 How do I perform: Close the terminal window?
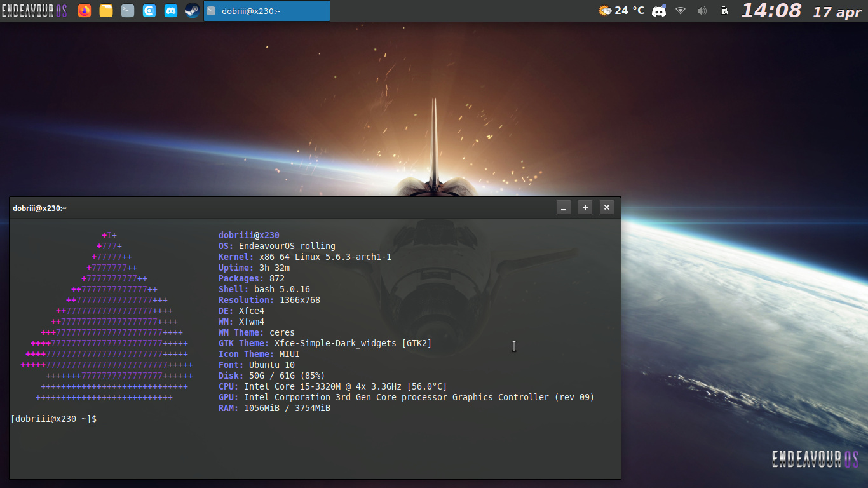tap(607, 207)
